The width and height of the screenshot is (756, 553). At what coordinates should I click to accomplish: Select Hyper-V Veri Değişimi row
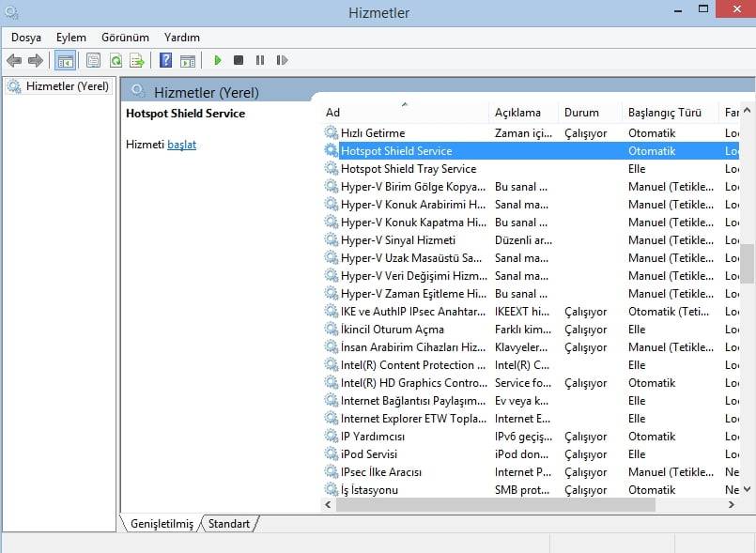(531, 276)
